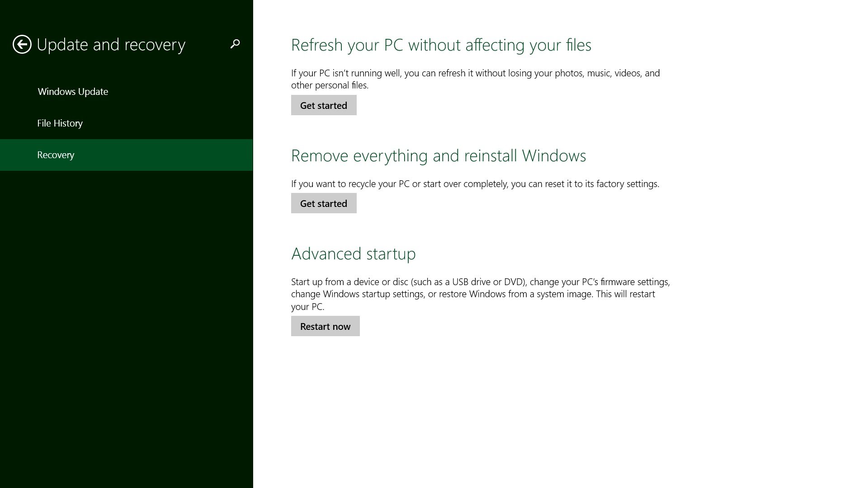Click the Update and recovery title
The image size is (868, 488).
point(111,45)
